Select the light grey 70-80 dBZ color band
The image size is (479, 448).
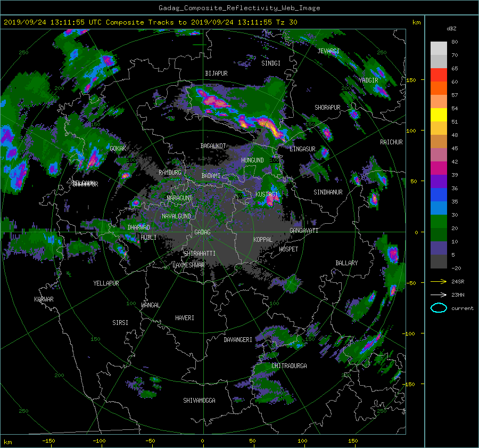[x=439, y=48]
